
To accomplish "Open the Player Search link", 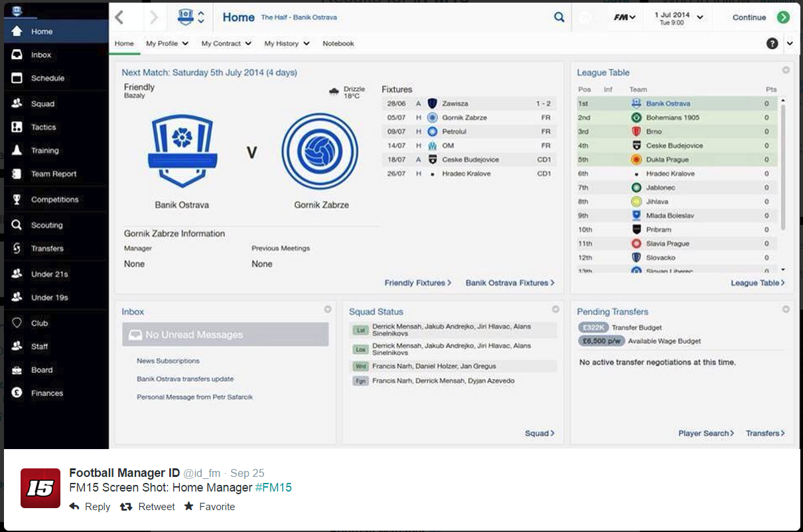I will 706,433.
